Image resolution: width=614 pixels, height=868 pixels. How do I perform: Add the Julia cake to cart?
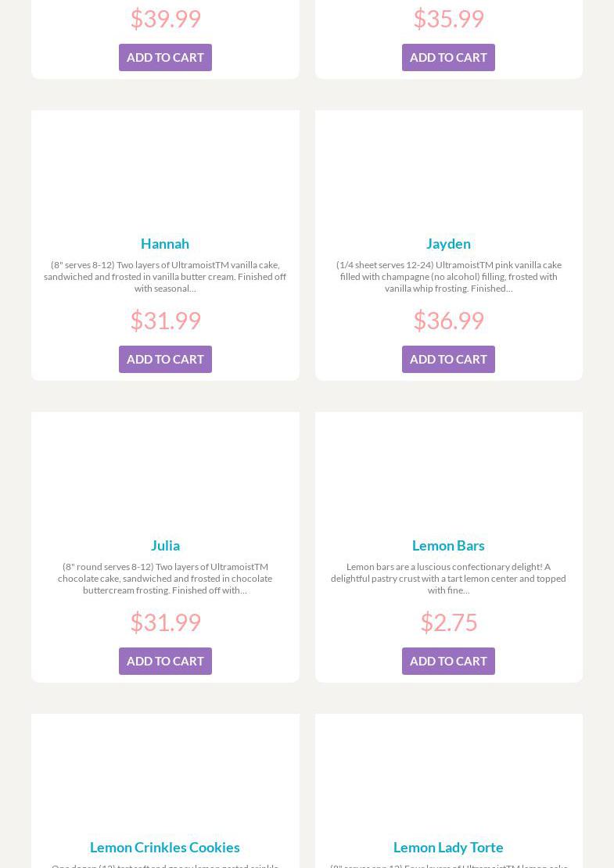[x=165, y=661]
